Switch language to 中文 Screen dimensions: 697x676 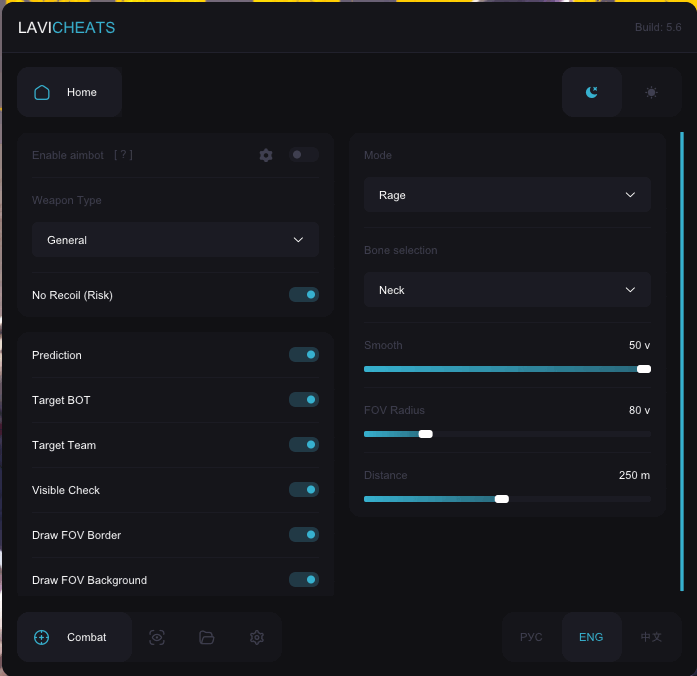tap(651, 637)
